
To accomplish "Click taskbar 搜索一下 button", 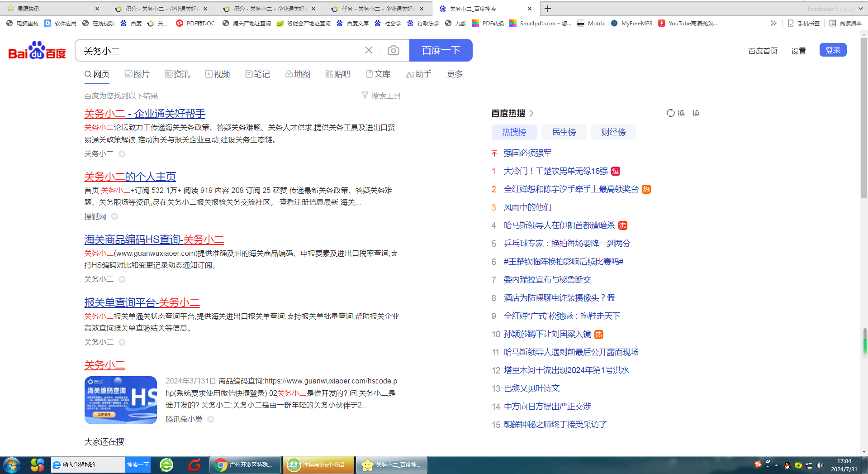I will 138,465.
